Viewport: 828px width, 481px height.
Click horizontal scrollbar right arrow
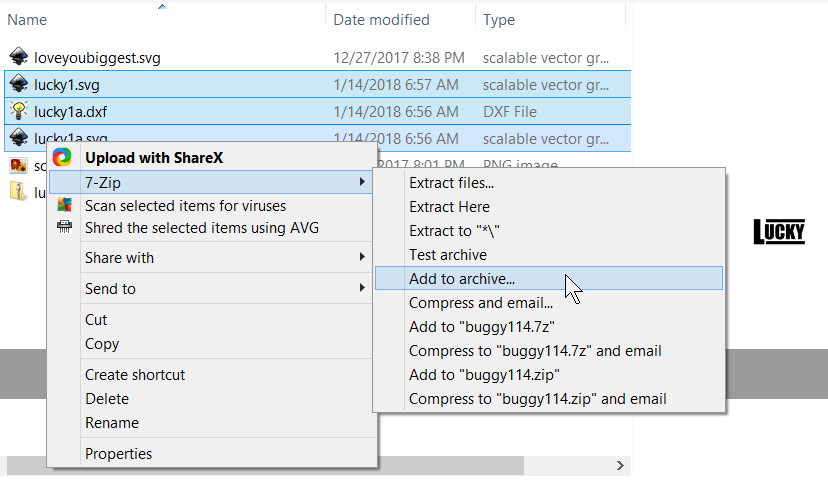click(x=620, y=465)
